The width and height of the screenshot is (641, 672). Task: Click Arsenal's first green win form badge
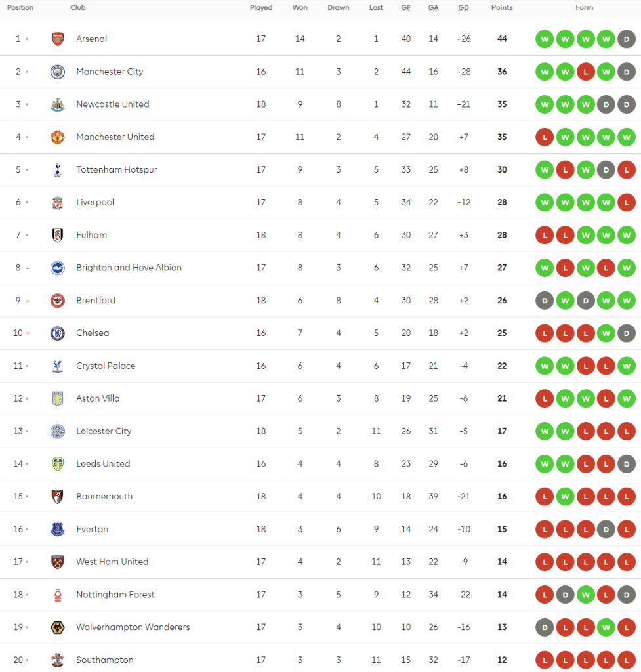coord(544,39)
